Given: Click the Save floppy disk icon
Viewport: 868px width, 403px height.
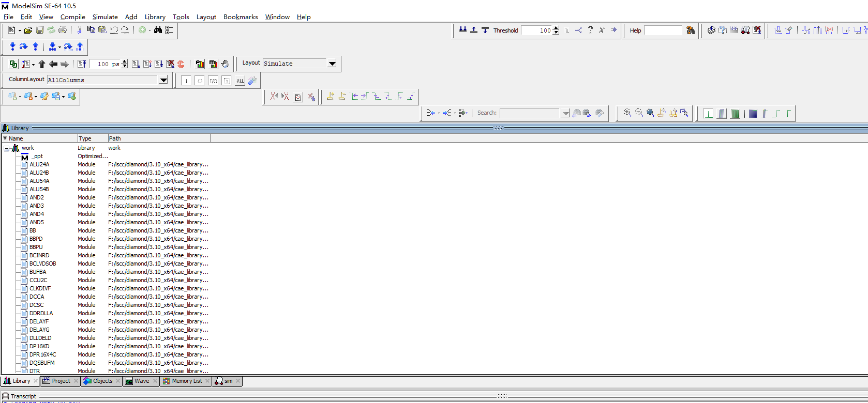Looking at the screenshot, I should pyautogui.click(x=39, y=30).
